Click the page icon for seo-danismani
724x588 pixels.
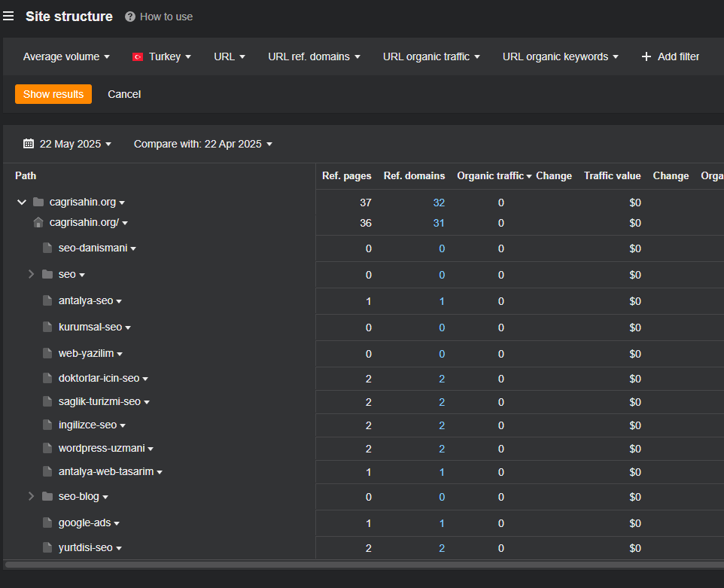tap(47, 248)
